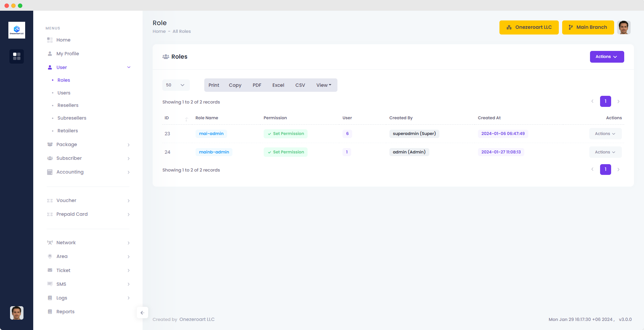The width and height of the screenshot is (644, 330).
Task: Click the Voucher ticket icon
Action: point(50,200)
